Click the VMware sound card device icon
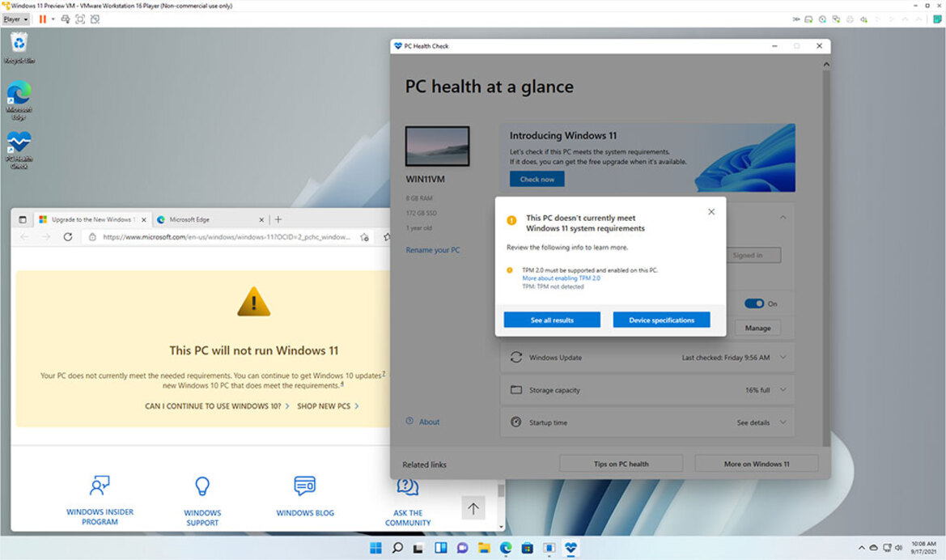This screenshot has height=560, width=946. click(864, 19)
